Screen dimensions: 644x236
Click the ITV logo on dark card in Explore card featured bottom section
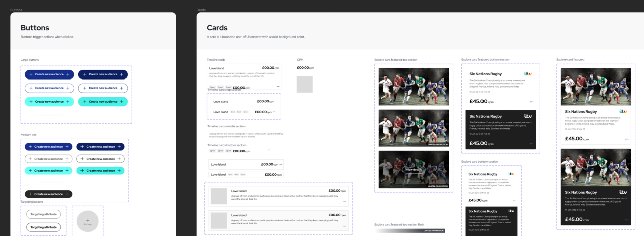[x=528, y=116]
